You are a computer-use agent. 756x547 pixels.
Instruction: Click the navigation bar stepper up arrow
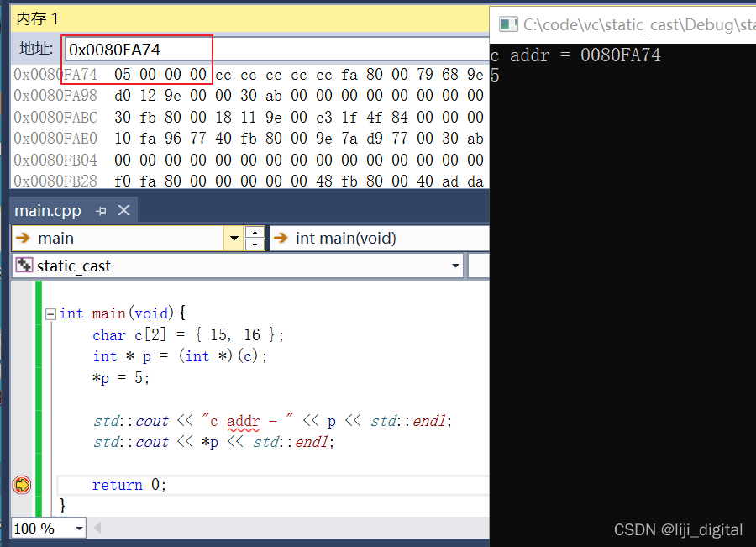255,233
